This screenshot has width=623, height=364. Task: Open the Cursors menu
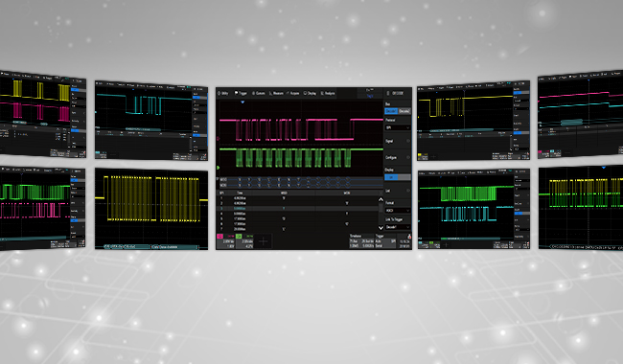click(x=258, y=93)
